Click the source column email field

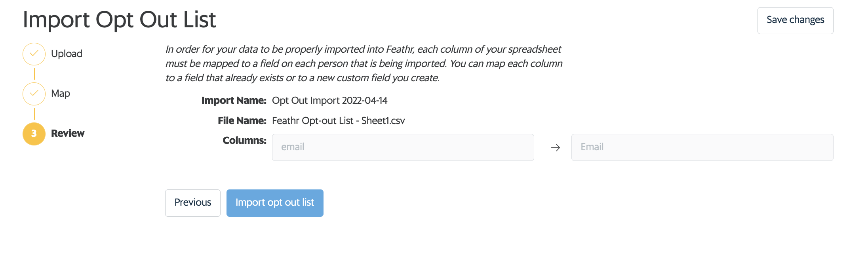click(403, 147)
